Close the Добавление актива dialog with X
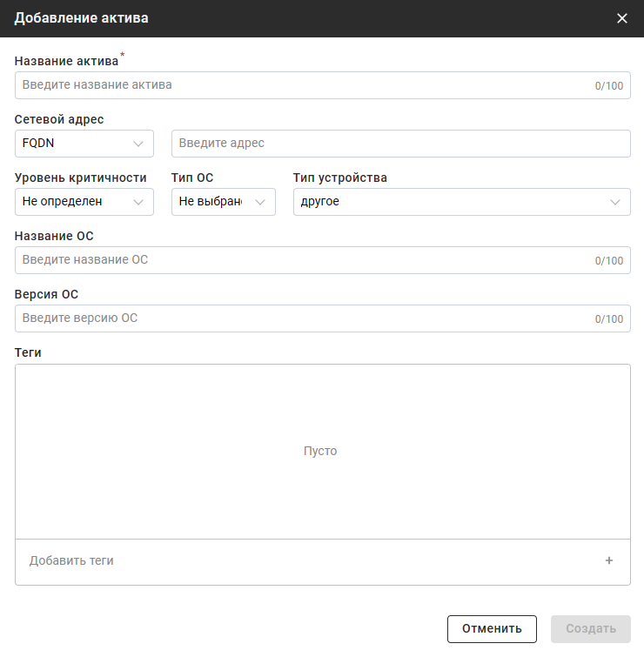Image resolution: width=644 pixels, height=657 pixels. 621,18
